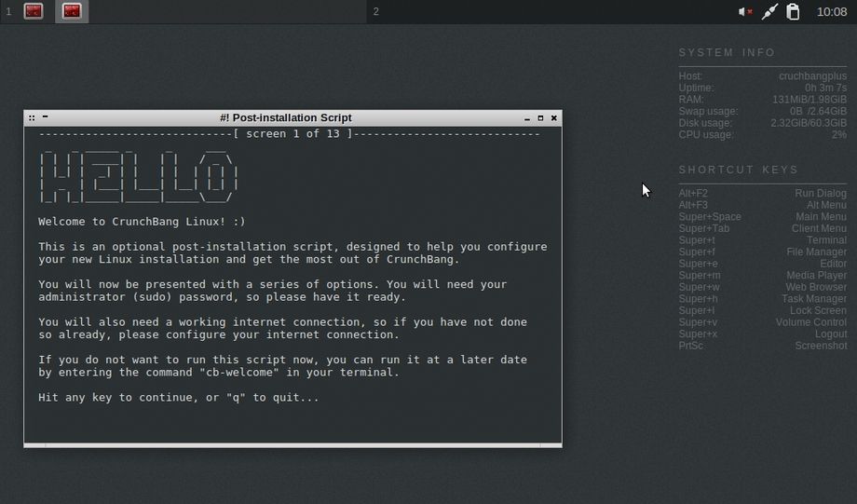Open the clipboard manager tray icon
857x504 pixels.
coord(793,11)
